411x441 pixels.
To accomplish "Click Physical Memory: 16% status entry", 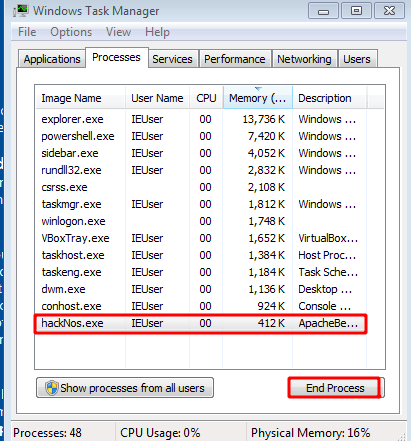I will coord(310,433).
